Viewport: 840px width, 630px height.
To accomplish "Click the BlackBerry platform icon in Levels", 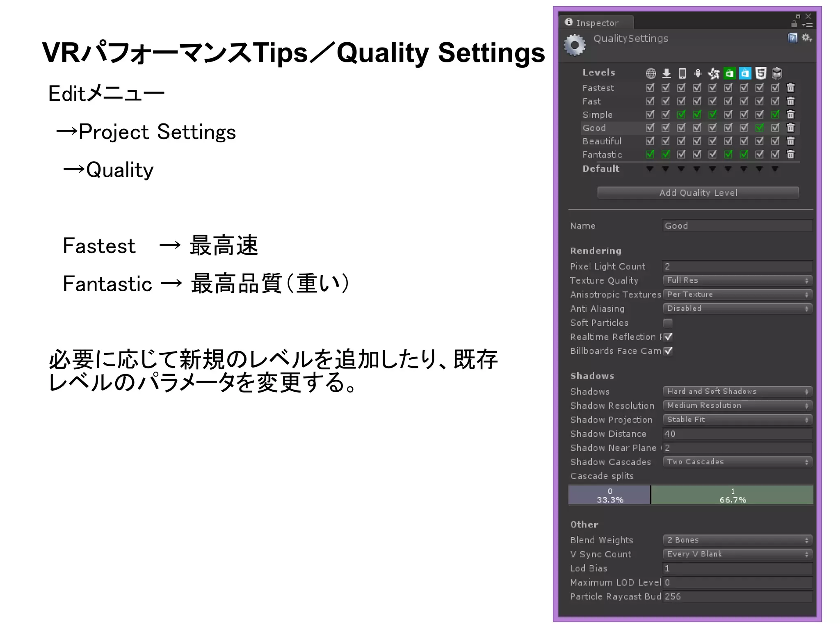I will [x=713, y=73].
